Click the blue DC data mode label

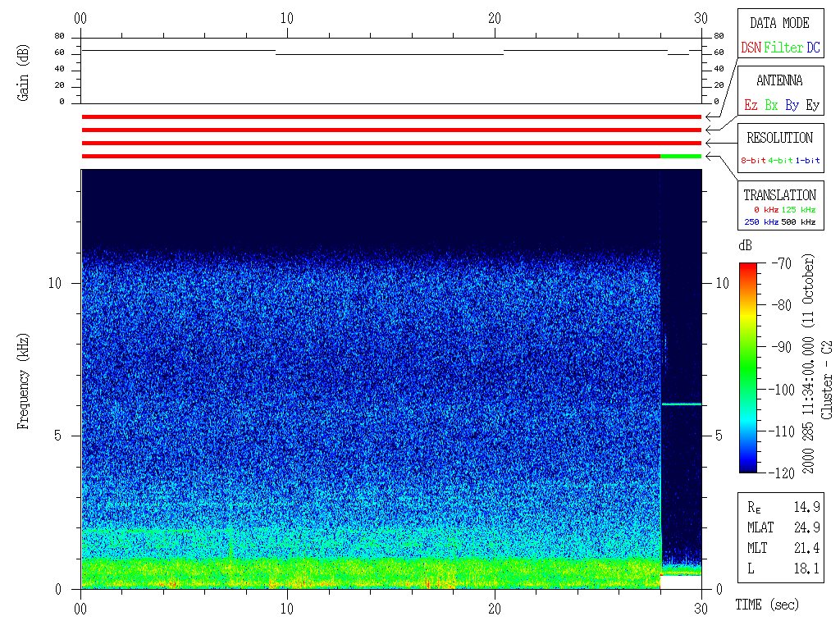(813, 48)
